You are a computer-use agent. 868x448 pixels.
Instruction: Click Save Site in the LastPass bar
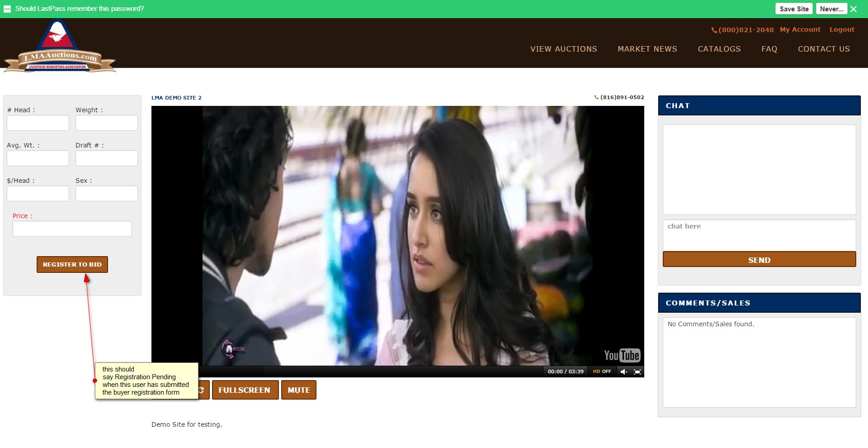tap(794, 9)
